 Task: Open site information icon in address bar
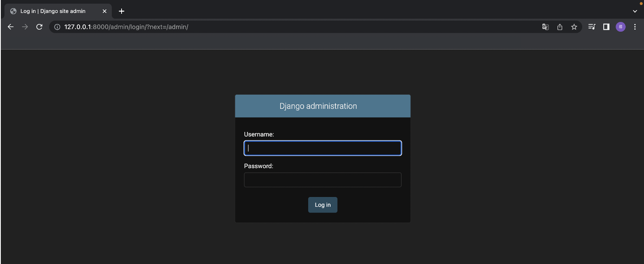[57, 27]
